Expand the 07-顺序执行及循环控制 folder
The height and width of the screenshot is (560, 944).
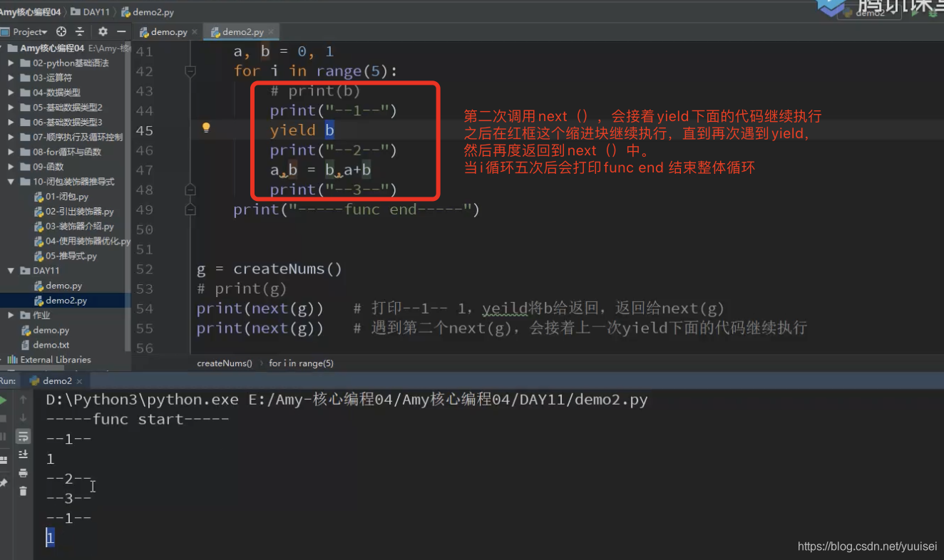click(x=11, y=137)
